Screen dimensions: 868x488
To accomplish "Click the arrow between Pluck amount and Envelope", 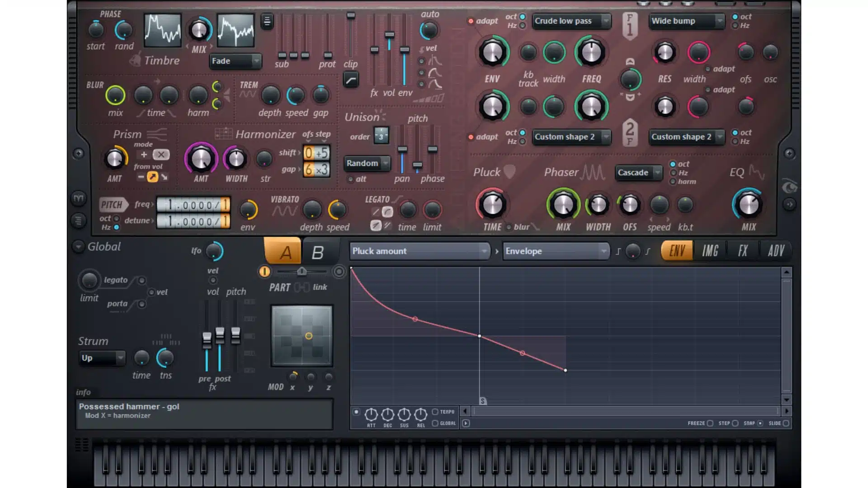I will pos(497,251).
